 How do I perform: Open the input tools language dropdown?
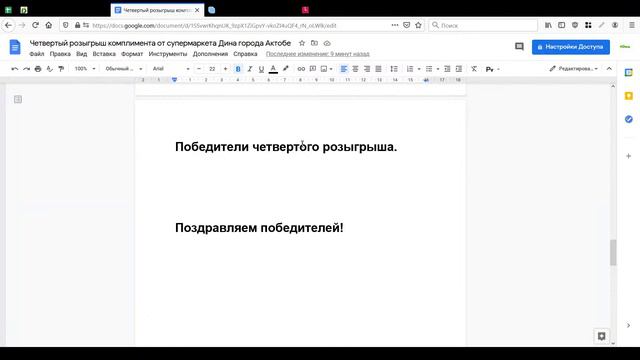click(x=493, y=69)
